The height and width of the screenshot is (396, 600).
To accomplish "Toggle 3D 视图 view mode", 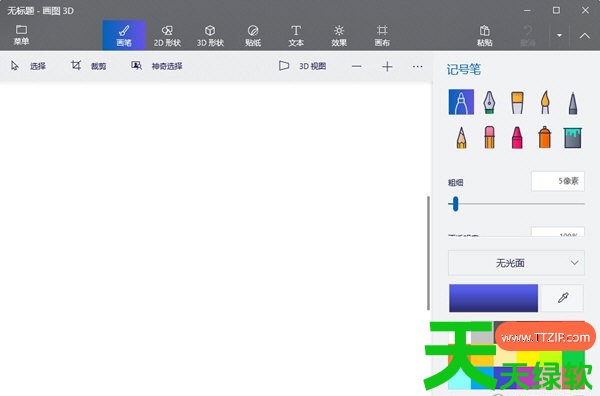I will [x=302, y=66].
